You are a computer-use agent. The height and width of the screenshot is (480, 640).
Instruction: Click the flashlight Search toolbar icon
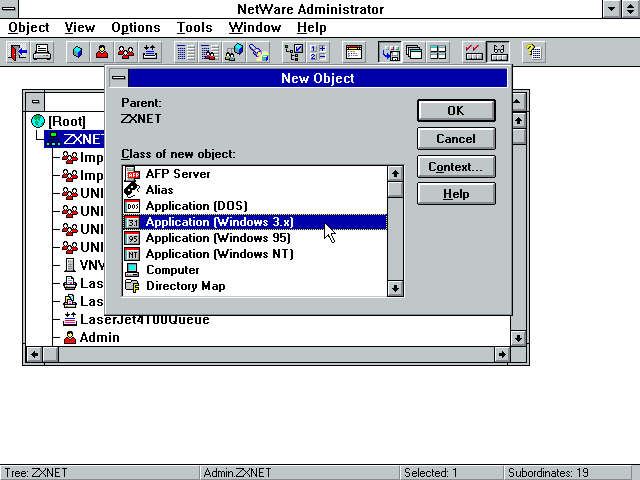coord(258,52)
